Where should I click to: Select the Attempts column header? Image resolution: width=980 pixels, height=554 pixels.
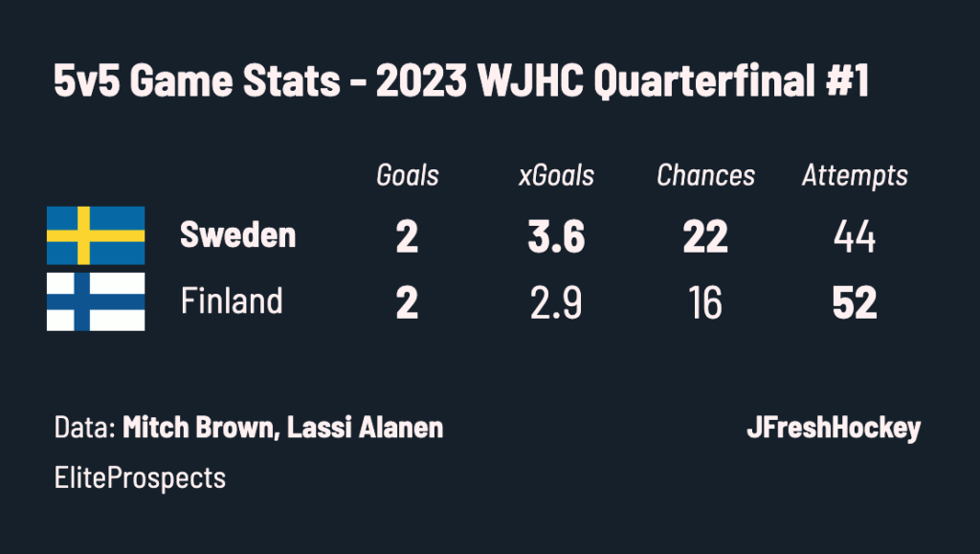[855, 176]
